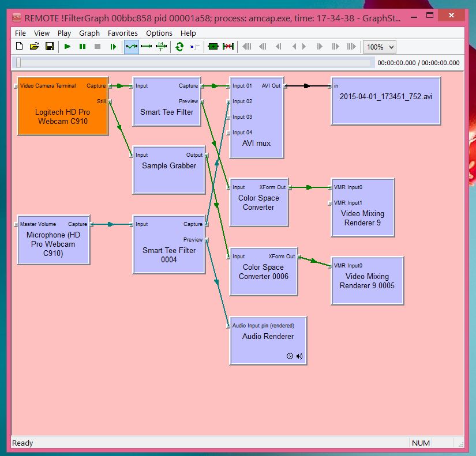Image resolution: width=476 pixels, height=456 pixels.
Task: Pause the graph with the green Pause button
Action: coord(83,47)
